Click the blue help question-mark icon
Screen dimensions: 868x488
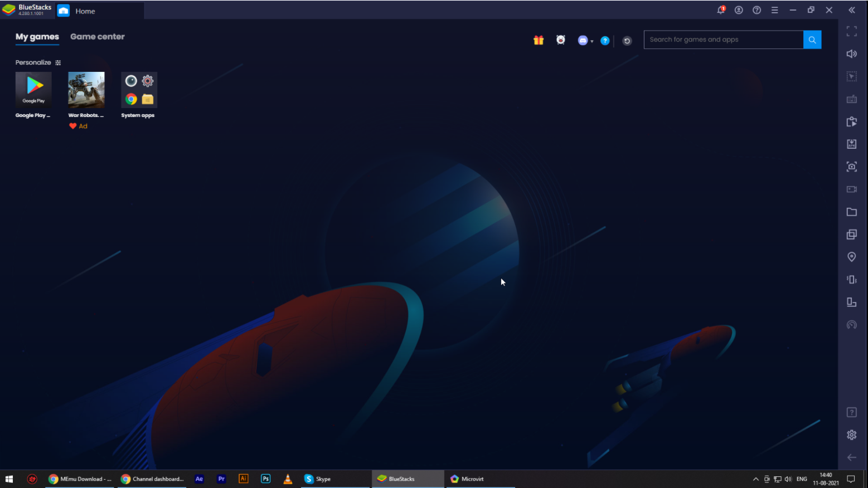point(604,41)
